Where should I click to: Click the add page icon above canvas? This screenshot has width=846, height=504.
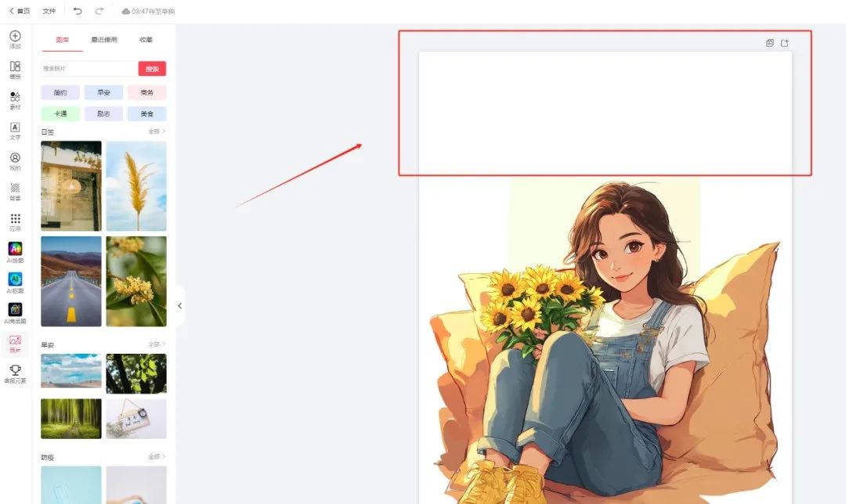click(x=784, y=43)
